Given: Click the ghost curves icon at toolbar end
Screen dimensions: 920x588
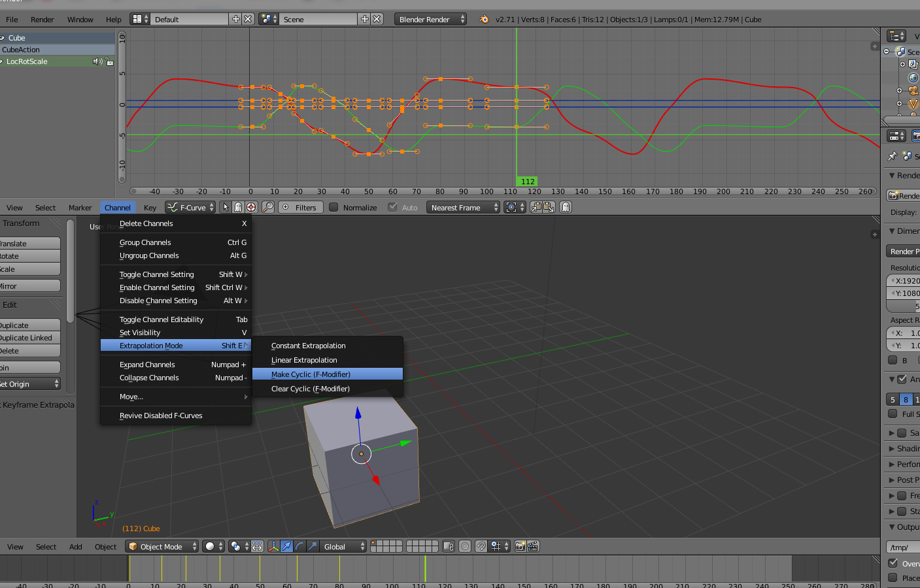Looking at the screenshot, I should 566,208.
